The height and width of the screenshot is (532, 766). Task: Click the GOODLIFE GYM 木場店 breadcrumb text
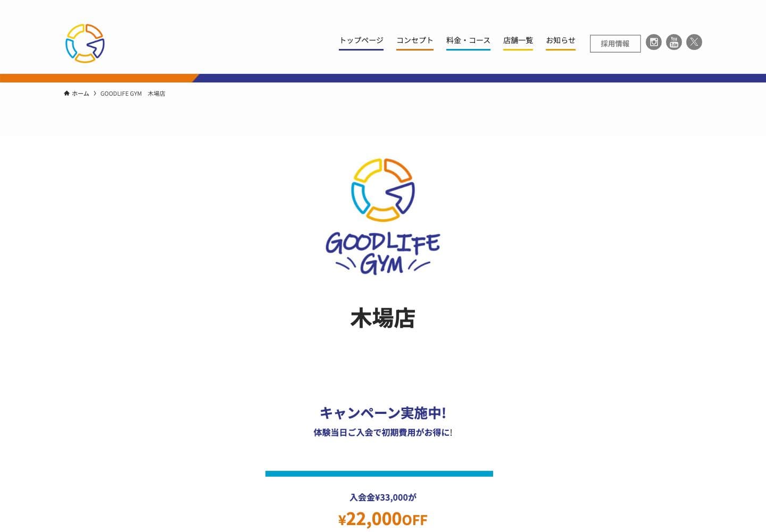[x=133, y=94]
